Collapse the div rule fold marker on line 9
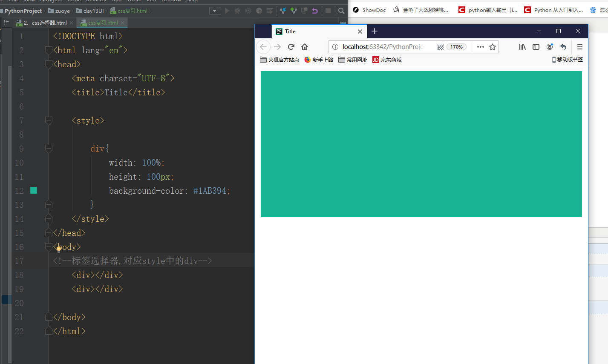The image size is (608, 364). [49, 149]
